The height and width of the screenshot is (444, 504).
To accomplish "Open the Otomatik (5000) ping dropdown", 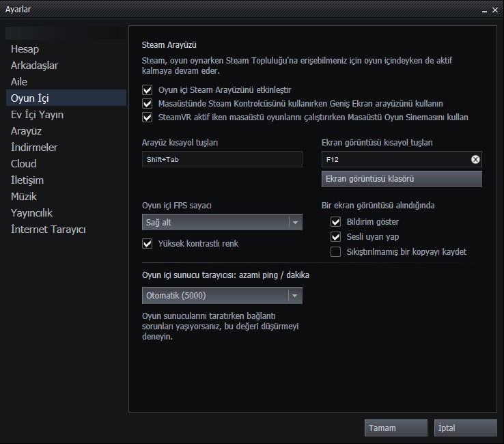I will [x=222, y=296].
